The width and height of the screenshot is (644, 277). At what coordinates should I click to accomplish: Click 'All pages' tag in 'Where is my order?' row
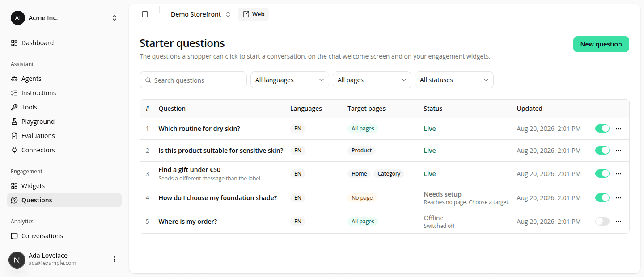pos(363,222)
